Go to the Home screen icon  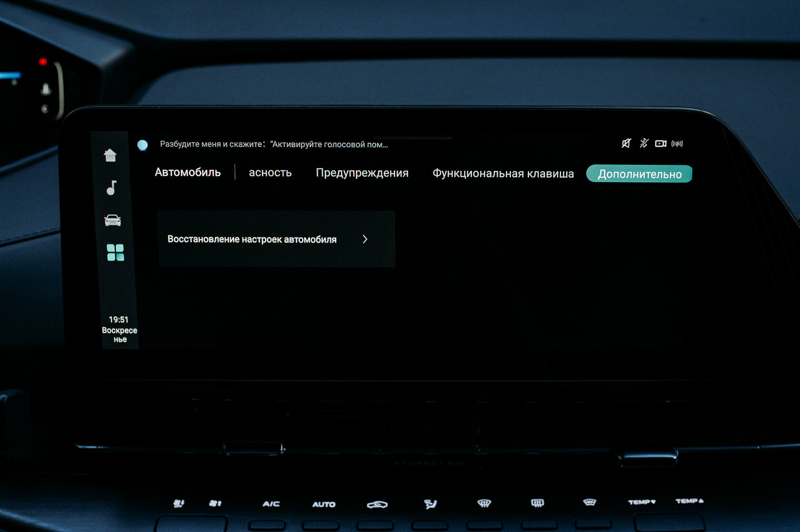coord(110,155)
